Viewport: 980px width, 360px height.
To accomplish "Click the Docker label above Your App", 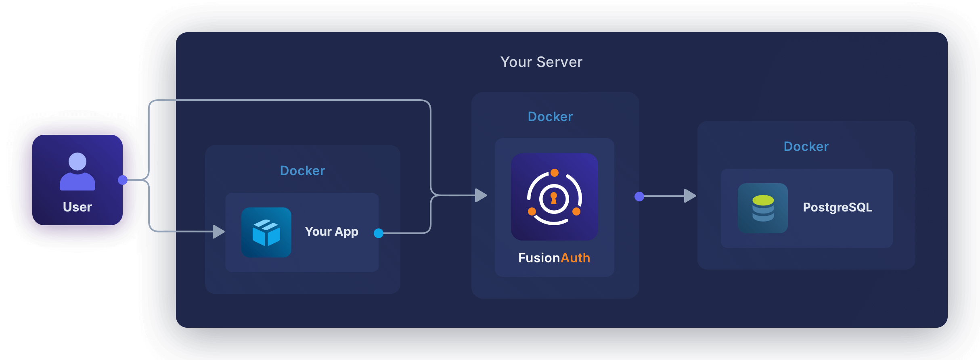I will pyautogui.click(x=302, y=171).
